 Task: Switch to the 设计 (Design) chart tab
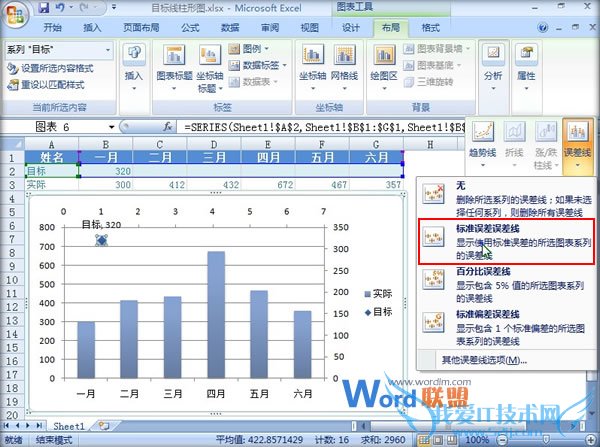tap(351, 28)
